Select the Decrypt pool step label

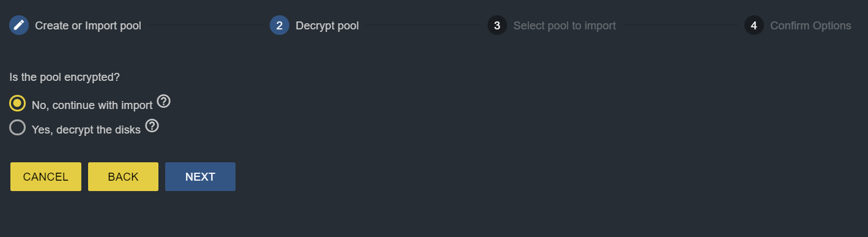(x=327, y=26)
